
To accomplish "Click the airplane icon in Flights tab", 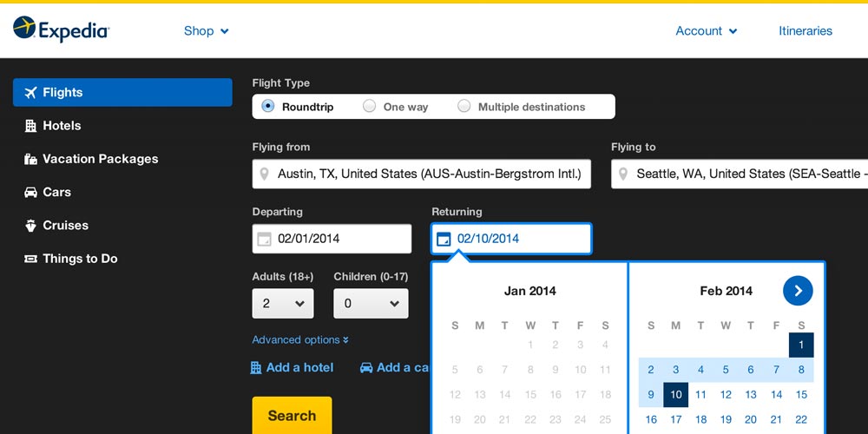I will (31, 93).
